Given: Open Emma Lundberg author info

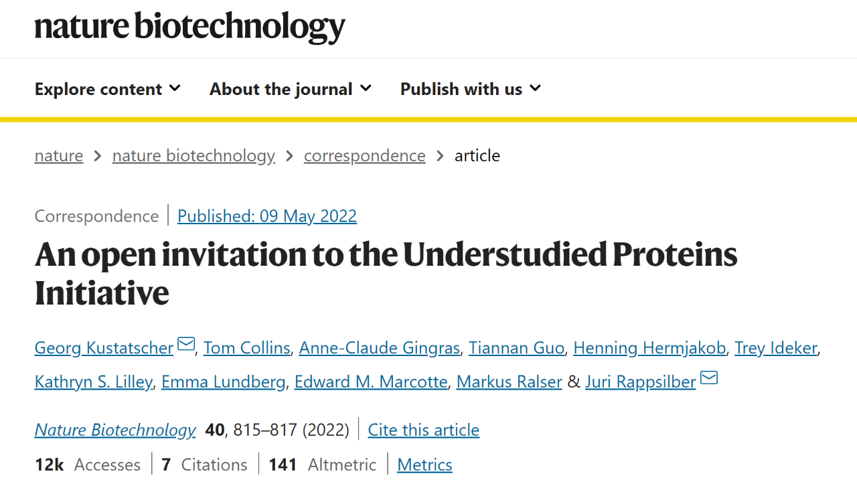Looking at the screenshot, I should [224, 382].
